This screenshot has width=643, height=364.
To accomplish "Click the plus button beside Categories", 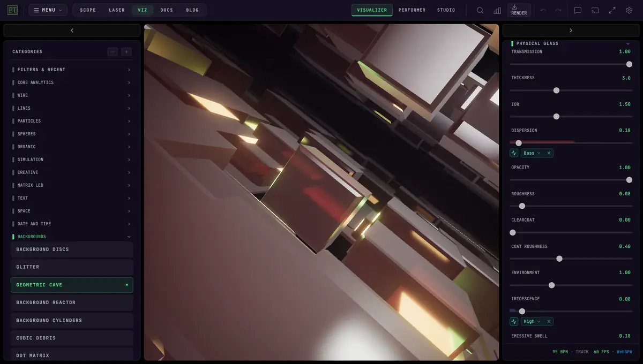I will [126, 52].
